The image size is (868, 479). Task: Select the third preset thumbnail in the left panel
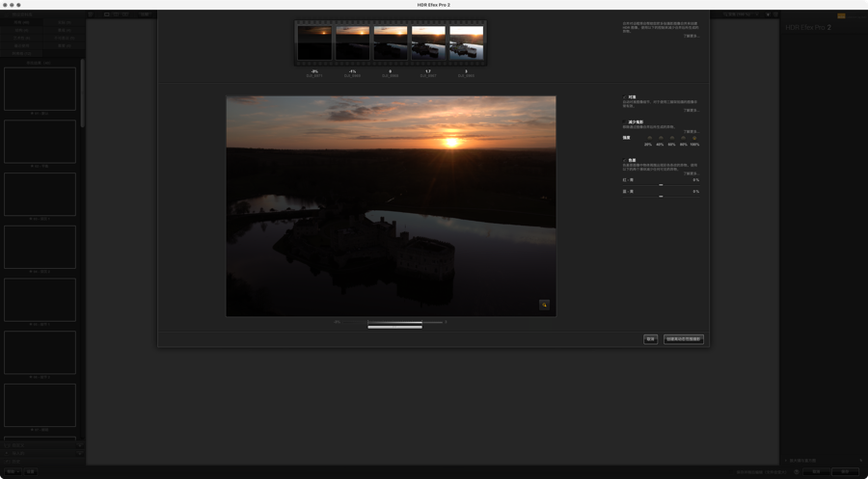point(40,194)
